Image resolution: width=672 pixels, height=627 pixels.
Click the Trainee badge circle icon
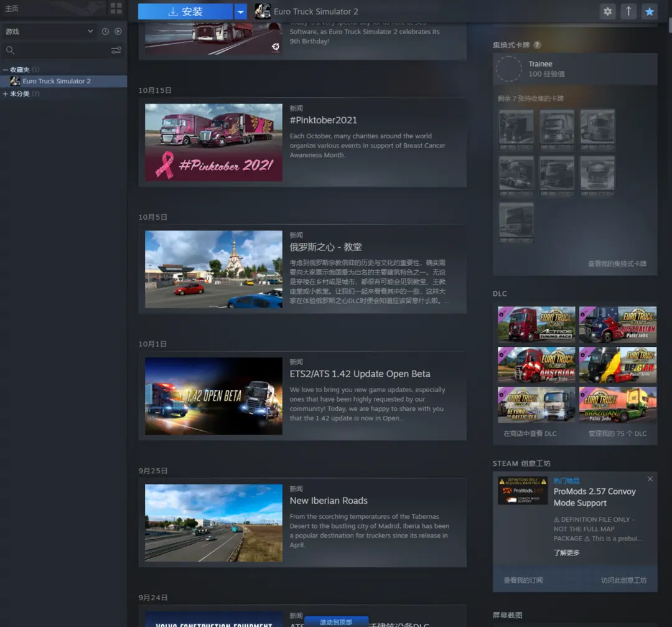509,68
